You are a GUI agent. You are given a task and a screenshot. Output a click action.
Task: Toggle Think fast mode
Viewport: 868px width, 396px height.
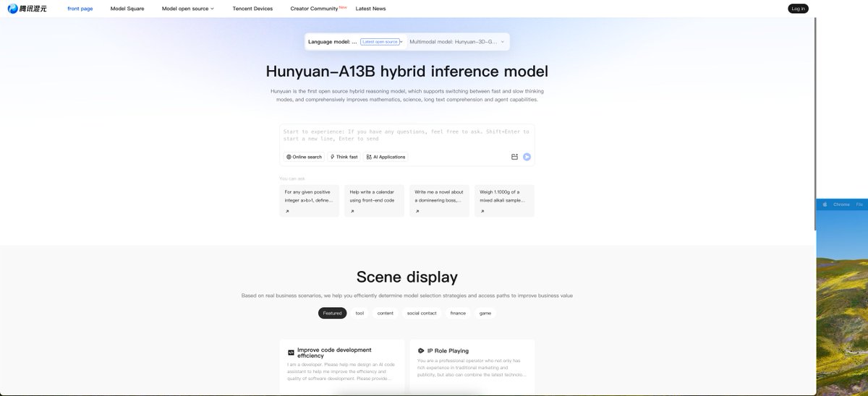[x=344, y=157]
